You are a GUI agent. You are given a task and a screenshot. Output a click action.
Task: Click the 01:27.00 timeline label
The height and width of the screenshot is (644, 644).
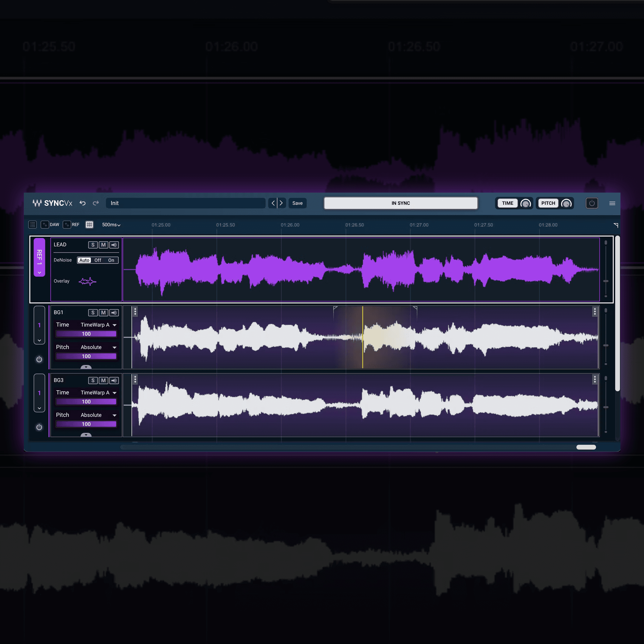point(419,225)
